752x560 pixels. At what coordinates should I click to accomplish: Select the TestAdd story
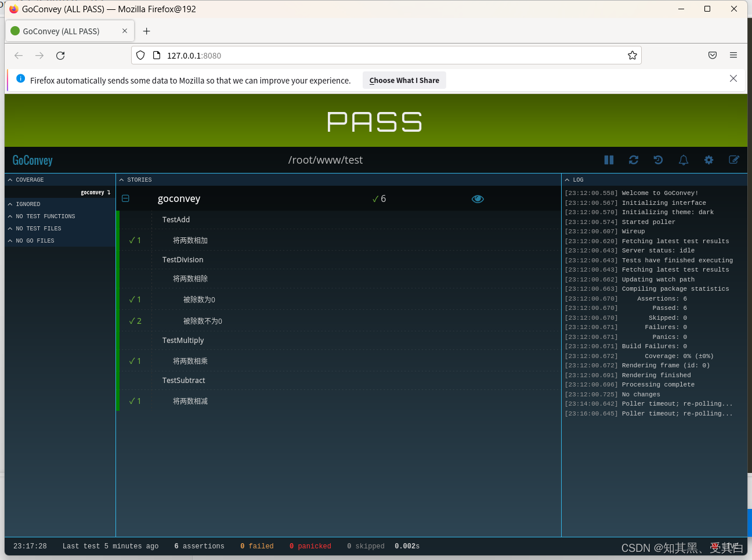pyautogui.click(x=176, y=219)
